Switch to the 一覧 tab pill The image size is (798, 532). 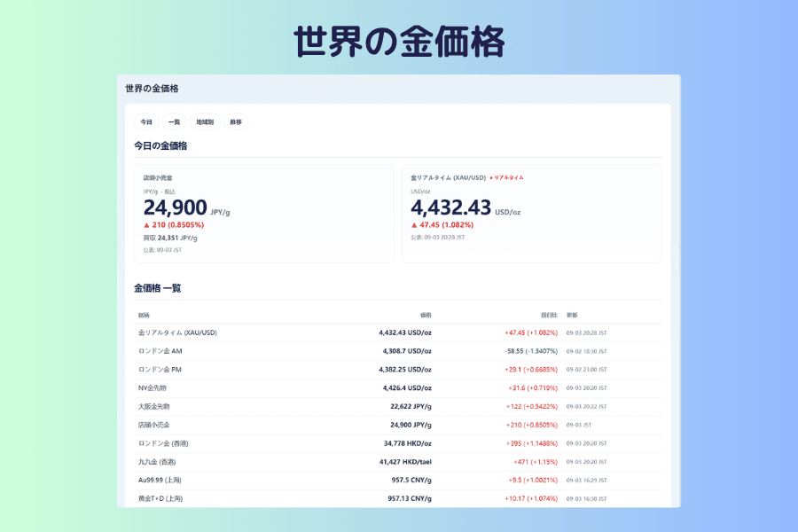pos(174,122)
